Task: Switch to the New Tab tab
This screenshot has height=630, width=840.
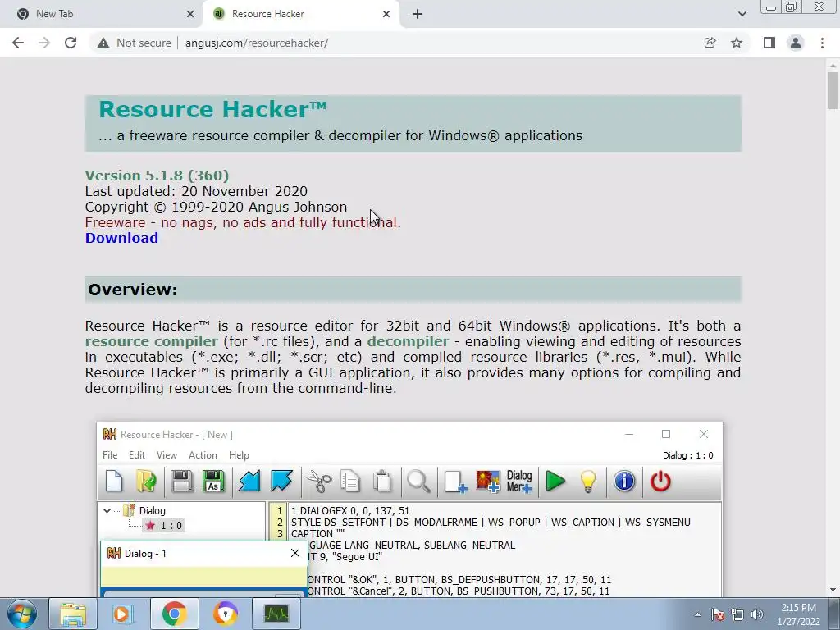Action: [102, 14]
